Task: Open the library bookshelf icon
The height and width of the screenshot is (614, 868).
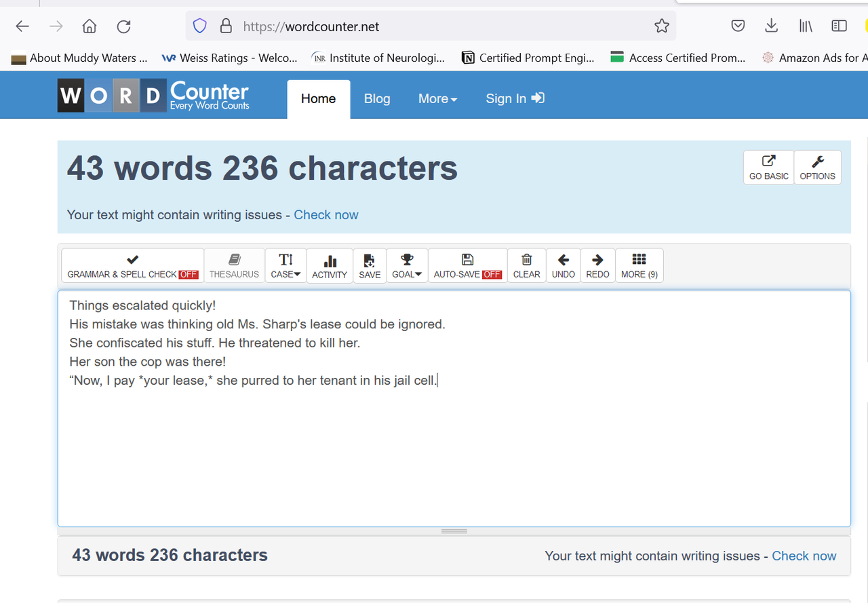Action: pyautogui.click(x=806, y=26)
